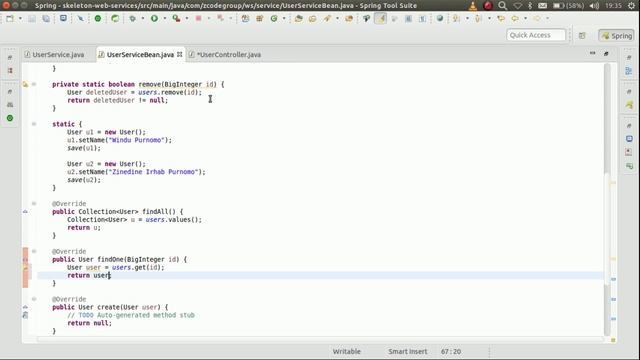Click the task marker beside TODO comment
The image size is (640, 360).
pyautogui.click(x=25, y=315)
